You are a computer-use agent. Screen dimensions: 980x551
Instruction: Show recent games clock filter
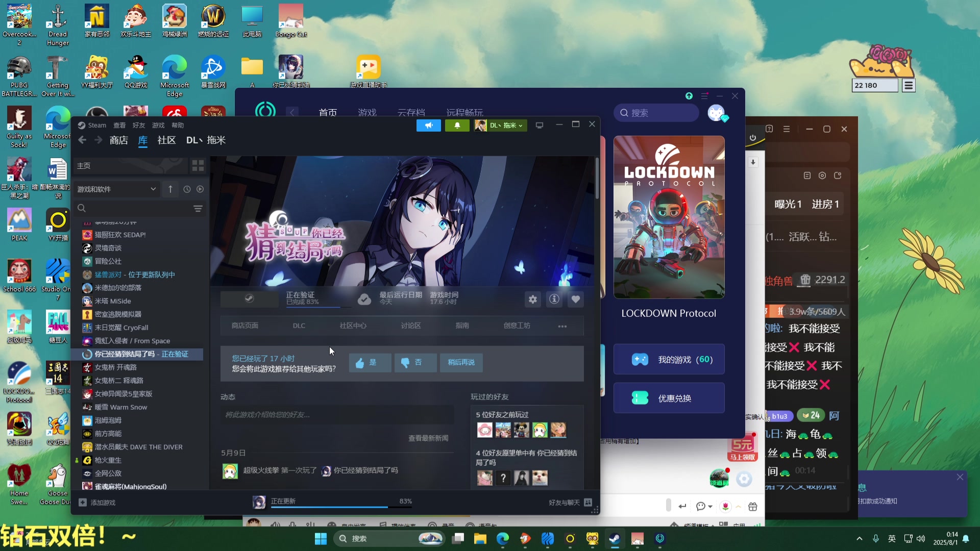click(187, 189)
